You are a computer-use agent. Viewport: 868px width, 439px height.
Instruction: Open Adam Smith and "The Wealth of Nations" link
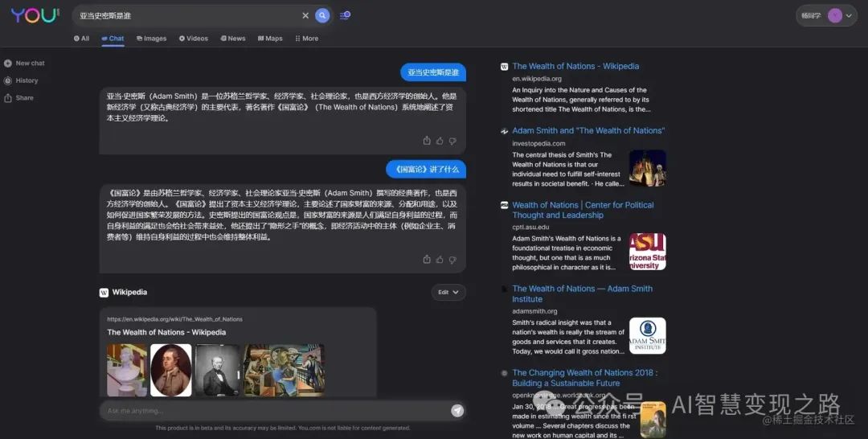588,130
